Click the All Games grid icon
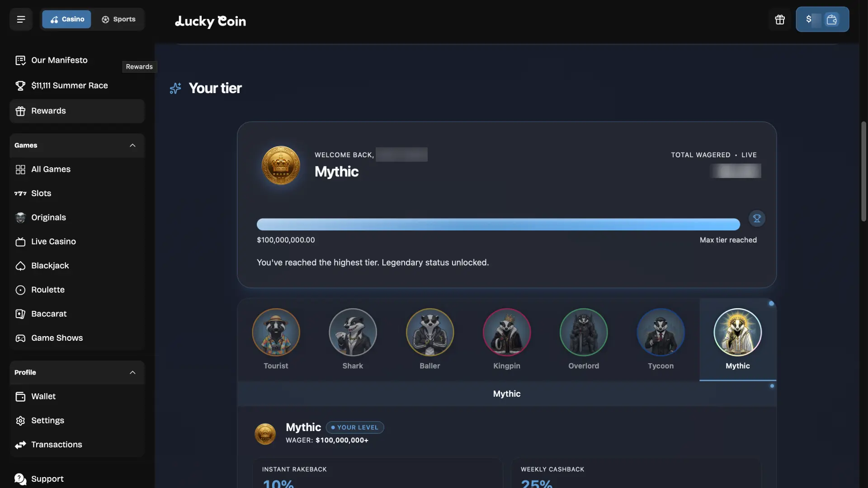This screenshot has height=488, width=868. point(20,169)
